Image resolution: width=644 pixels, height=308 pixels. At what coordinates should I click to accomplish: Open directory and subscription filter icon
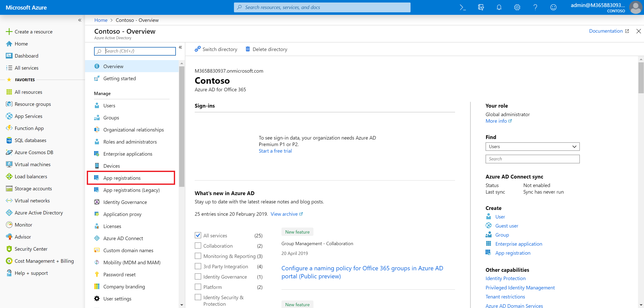click(x=481, y=7)
